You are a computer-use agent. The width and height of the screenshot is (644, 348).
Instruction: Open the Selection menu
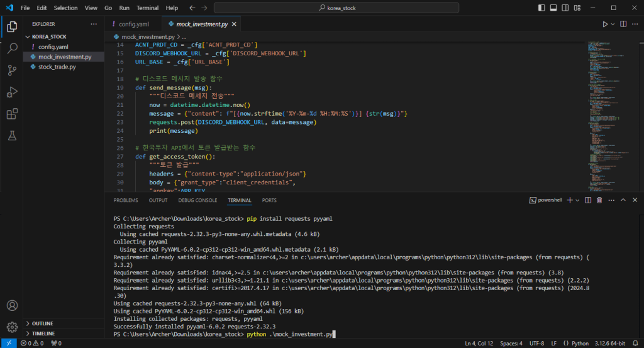click(x=65, y=8)
